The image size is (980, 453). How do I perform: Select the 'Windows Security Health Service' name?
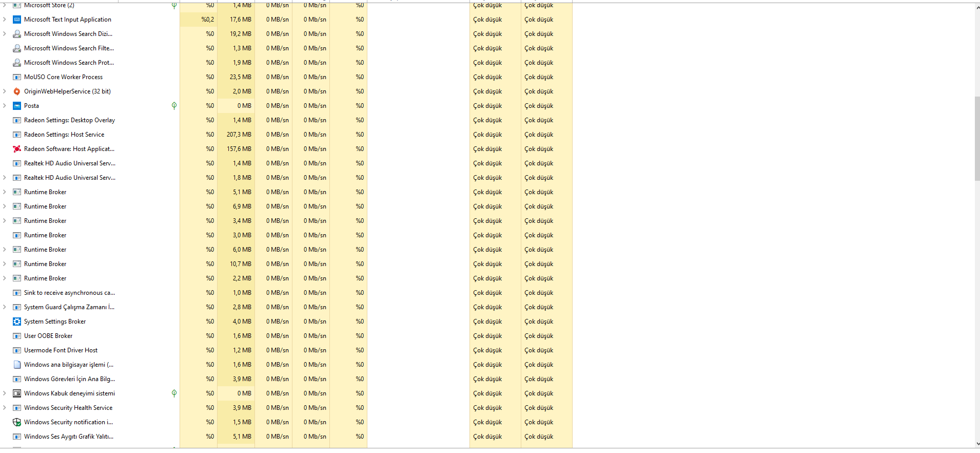point(68,408)
